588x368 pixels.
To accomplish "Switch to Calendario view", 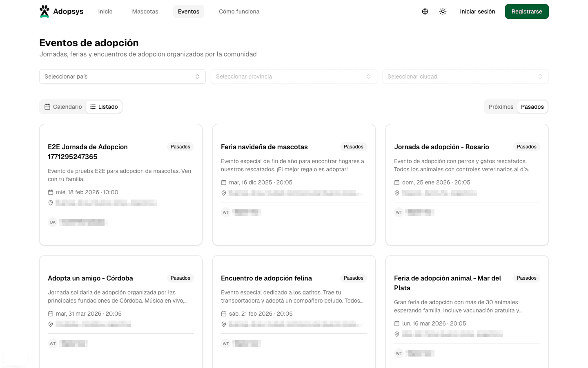I will (x=63, y=107).
